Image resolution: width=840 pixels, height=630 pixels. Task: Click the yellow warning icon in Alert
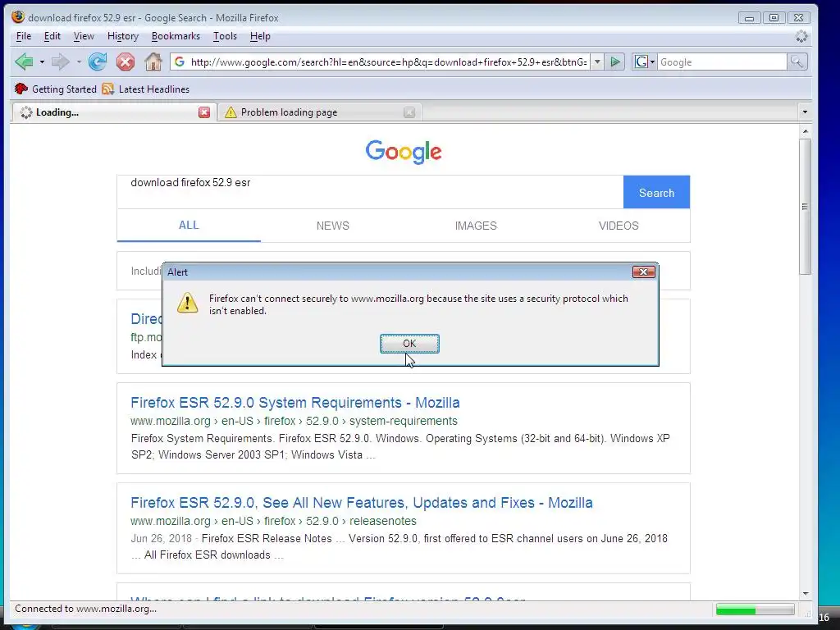pyautogui.click(x=188, y=303)
